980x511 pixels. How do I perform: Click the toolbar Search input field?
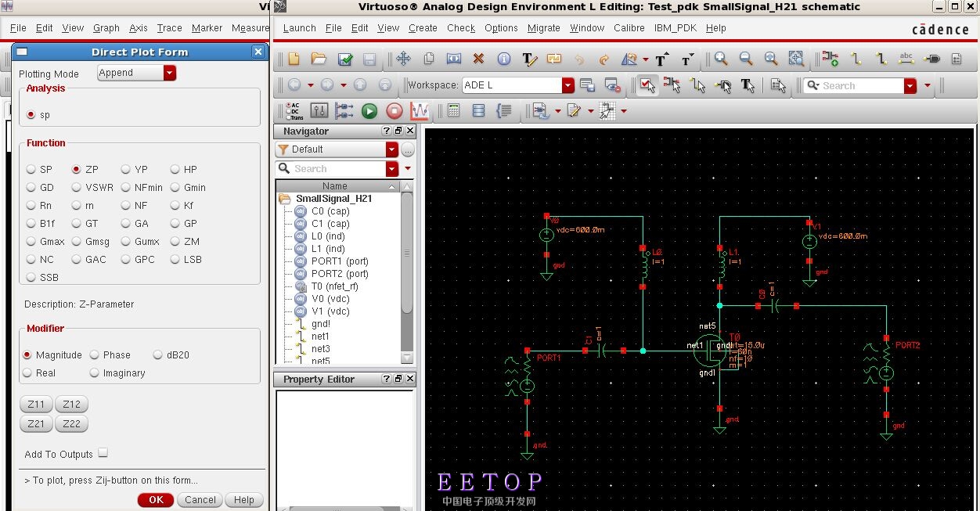pyautogui.click(x=854, y=86)
